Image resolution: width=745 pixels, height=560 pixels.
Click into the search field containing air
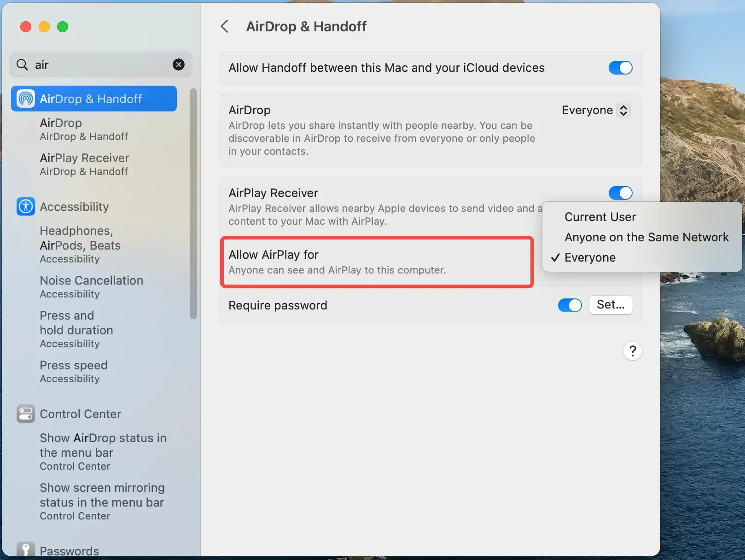click(101, 64)
